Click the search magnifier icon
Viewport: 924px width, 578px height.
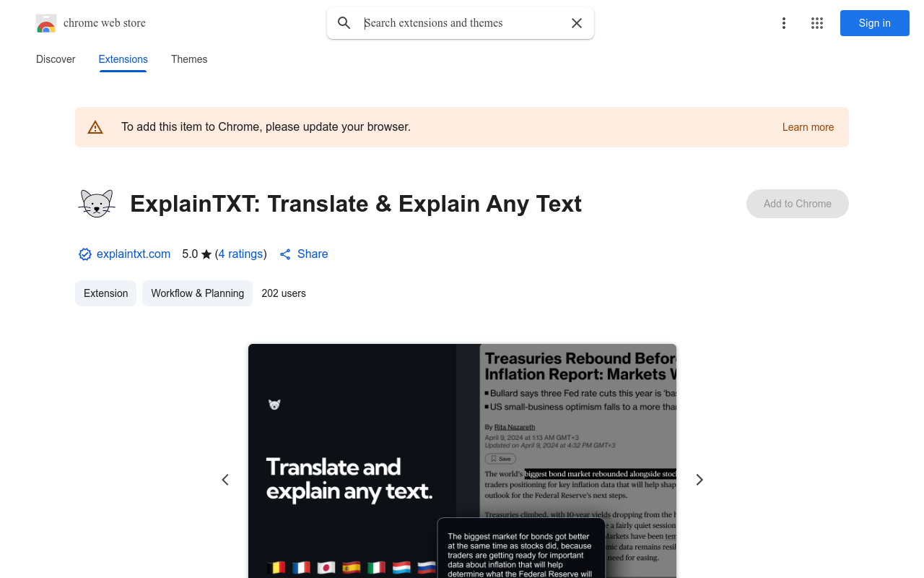pyautogui.click(x=344, y=23)
